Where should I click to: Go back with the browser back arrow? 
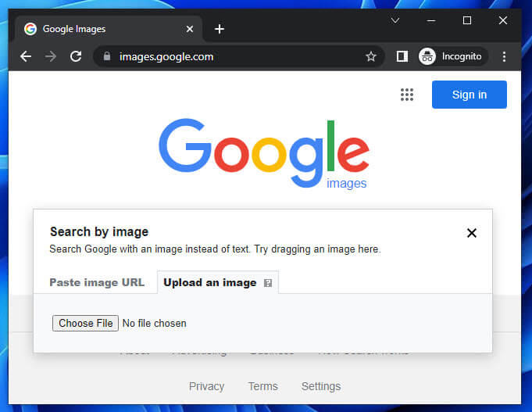point(26,56)
